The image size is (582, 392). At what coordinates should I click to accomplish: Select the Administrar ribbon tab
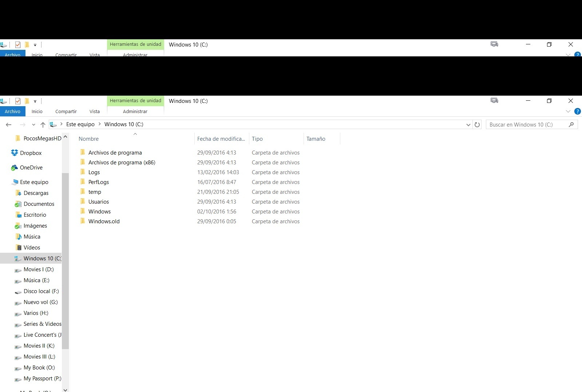click(x=135, y=111)
